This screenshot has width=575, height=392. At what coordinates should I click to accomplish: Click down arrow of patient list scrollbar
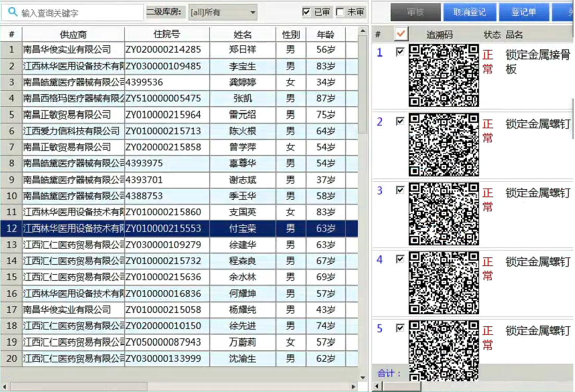pyautogui.click(x=363, y=377)
